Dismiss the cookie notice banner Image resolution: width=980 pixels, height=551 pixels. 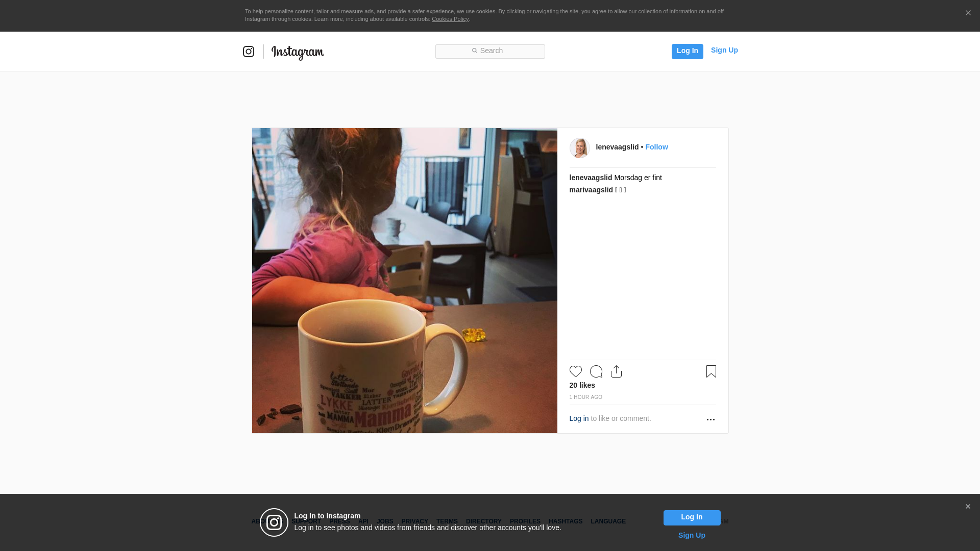tap(968, 13)
